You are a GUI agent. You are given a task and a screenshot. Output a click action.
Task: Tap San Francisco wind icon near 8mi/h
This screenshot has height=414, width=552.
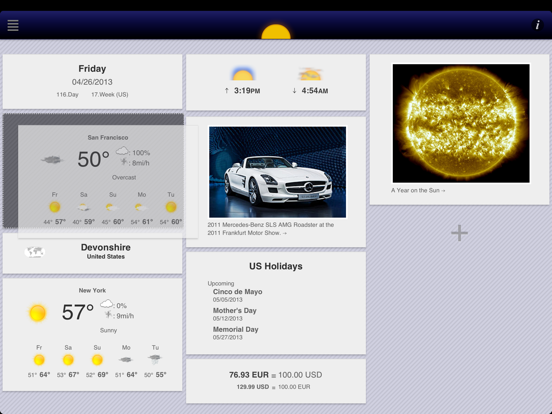124,162
